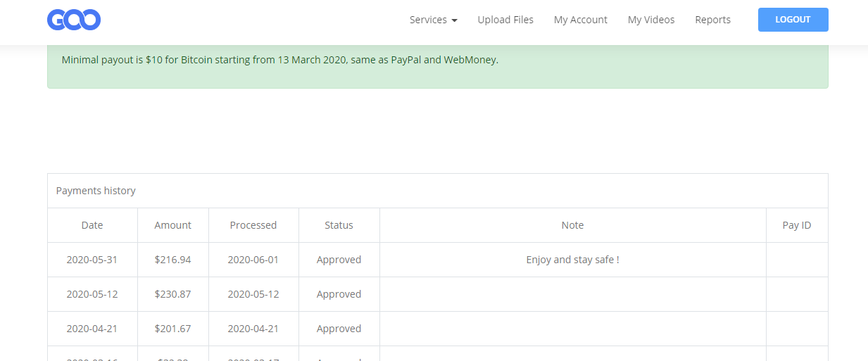Open the Upload Files page

click(505, 20)
